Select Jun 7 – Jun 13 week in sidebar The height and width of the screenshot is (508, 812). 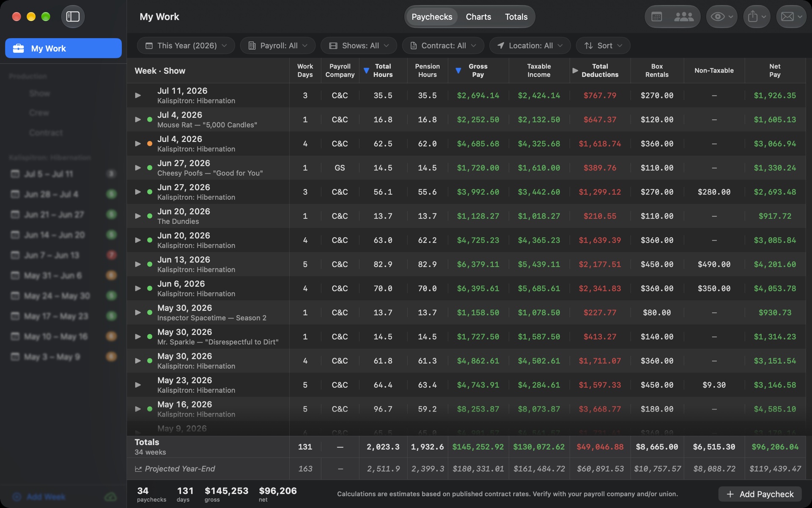(63, 255)
